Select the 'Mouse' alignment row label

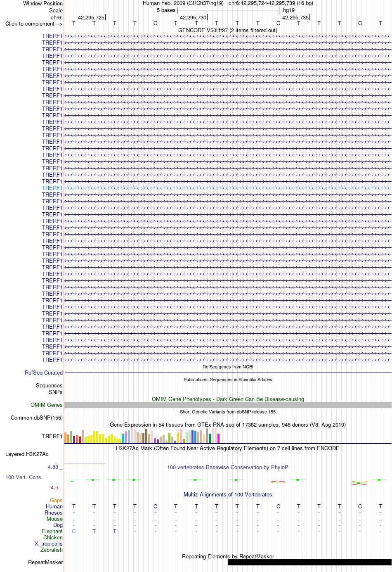[x=55, y=519]
